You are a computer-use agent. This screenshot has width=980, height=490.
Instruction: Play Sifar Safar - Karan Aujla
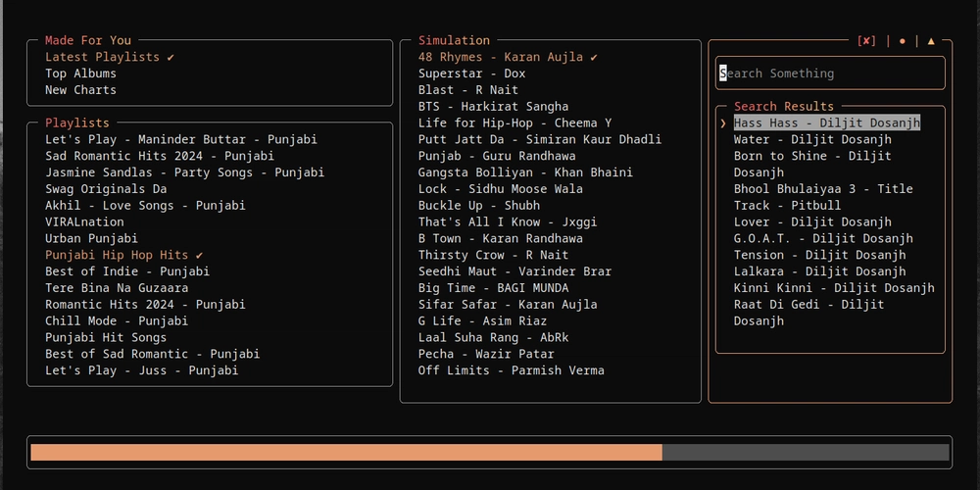(508, 305)
